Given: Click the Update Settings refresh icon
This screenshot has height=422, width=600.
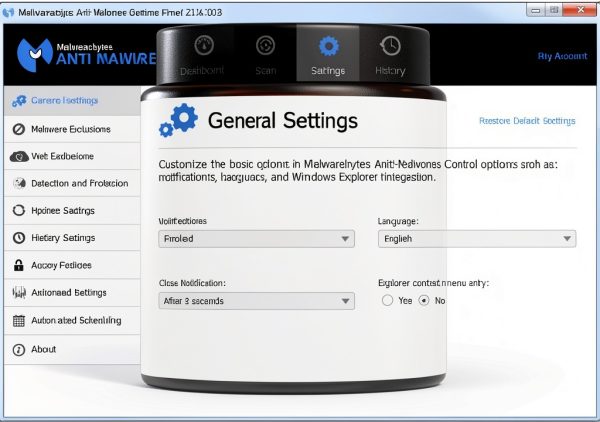Looking at the screenshot, I should (19, 210).
